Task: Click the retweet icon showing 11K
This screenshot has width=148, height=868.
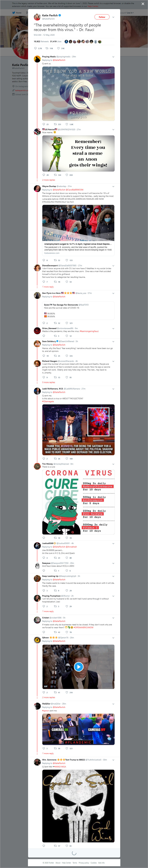Action: (x=47, y=48)
